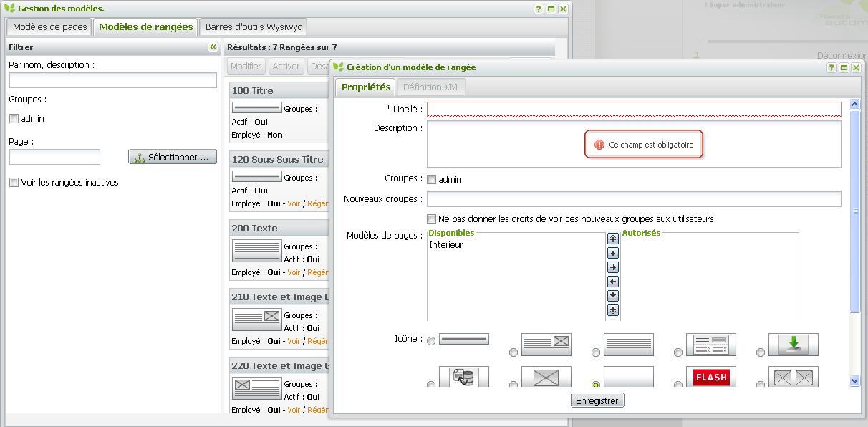Screen dimensions: 868x427
Task: Open the Voir link of 120 Sous Sous Titre
Action: pos(294,203)
